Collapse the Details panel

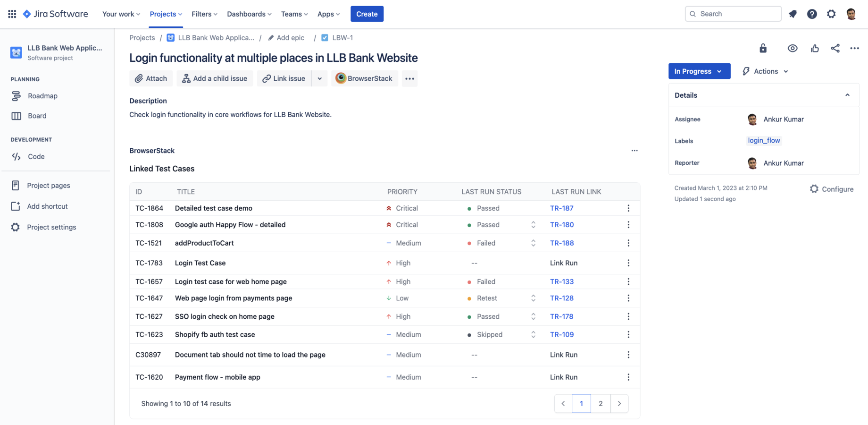pyautogui.click(x=847, y=95)
